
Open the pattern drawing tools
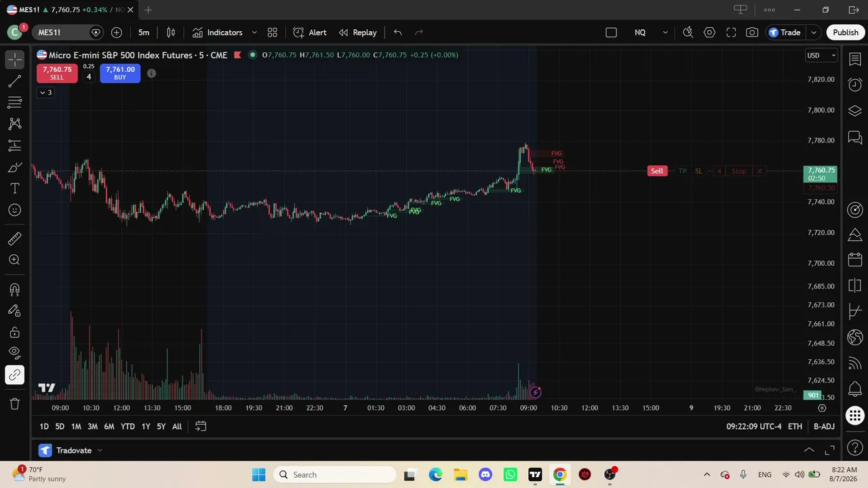(15, 124)
